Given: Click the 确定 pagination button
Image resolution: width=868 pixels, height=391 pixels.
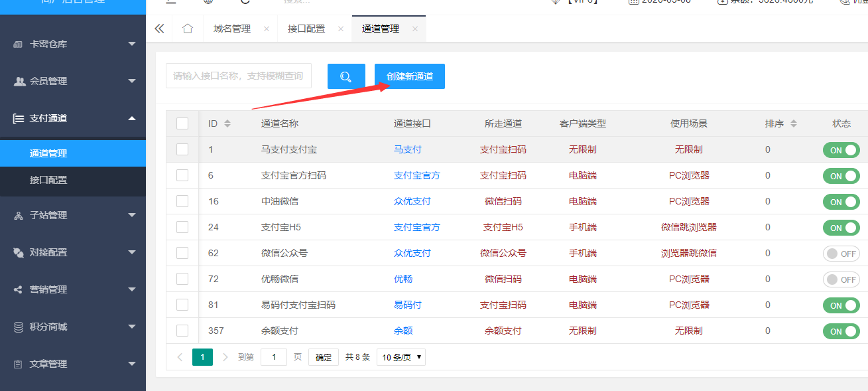Looking at the screenshot, I should click(324, 357).
